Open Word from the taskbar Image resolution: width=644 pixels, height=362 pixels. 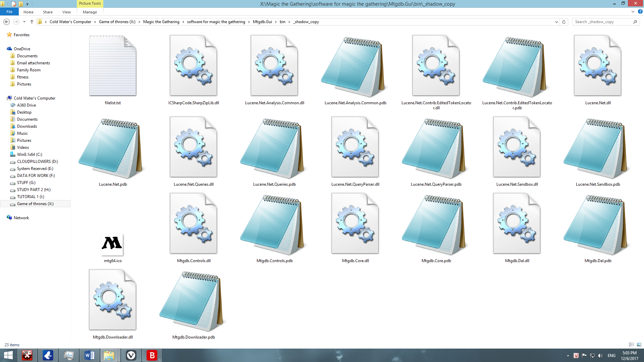90,355
